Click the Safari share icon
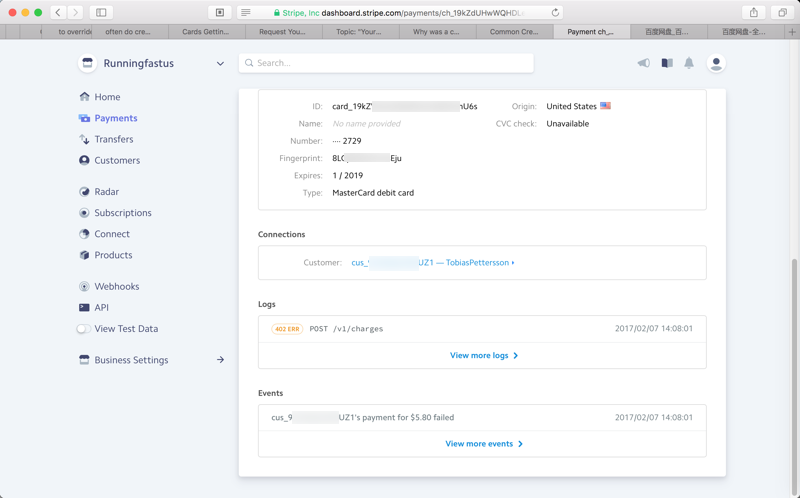This screenshot has width=800, height=498. 754,13
